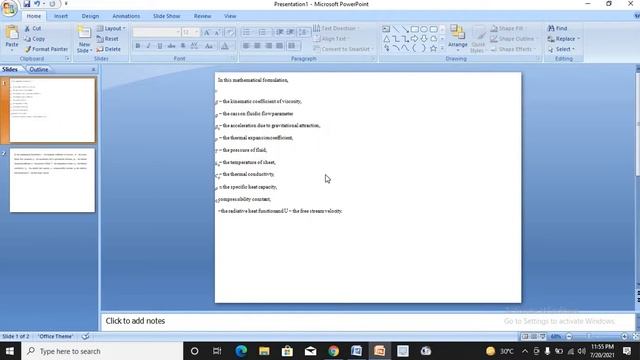Viewport: 640px width, 360px height.
Task: Align text to the left
Action: pyautogui.click(x=246, y=46)
